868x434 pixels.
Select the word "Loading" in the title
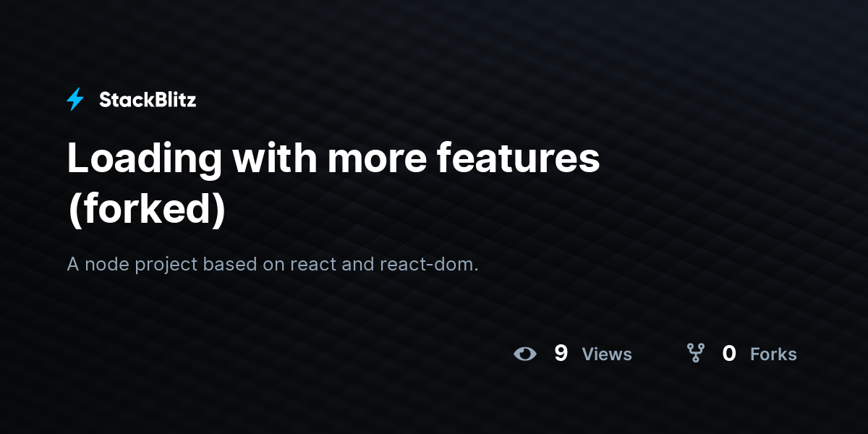pos(145,161)
